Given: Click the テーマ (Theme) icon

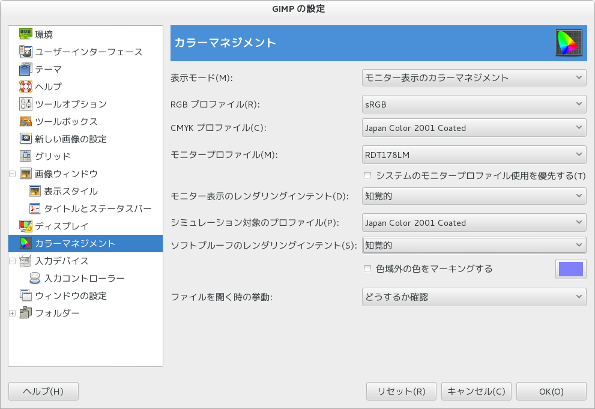Looking at the screenshot, I should [x=25, y=69].
